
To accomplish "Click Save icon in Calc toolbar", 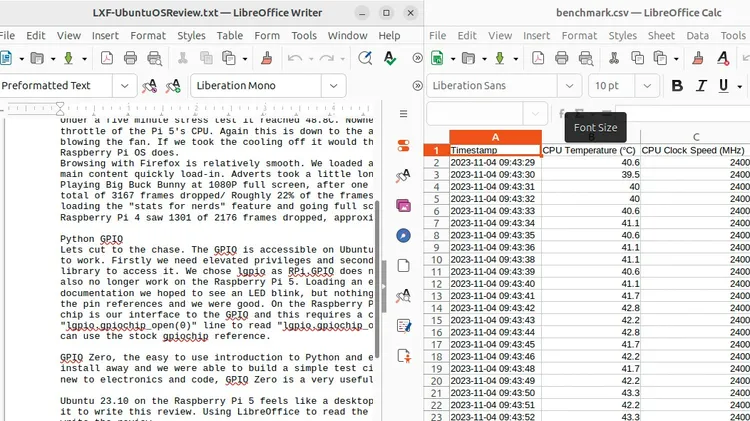I will click(x=500, y=58).
